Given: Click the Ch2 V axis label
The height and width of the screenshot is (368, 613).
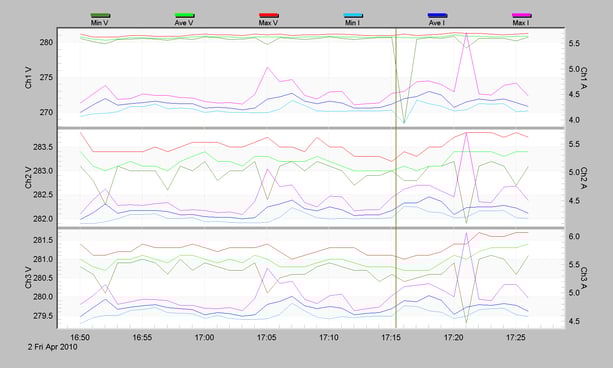Looking at the screenshot, I should click(29, 178).
